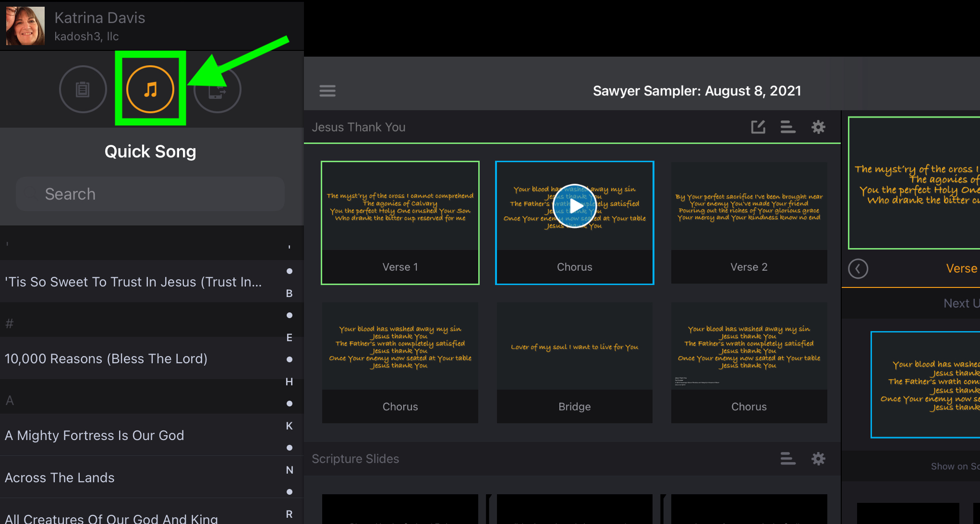
Task: Select Chorus slide with copyright footer
Action: 749,362
